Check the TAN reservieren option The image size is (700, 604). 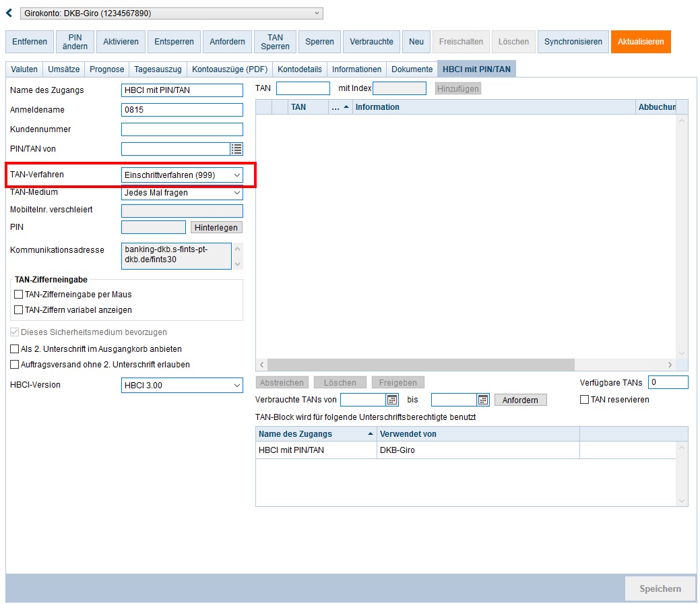(x=585, y=400)
